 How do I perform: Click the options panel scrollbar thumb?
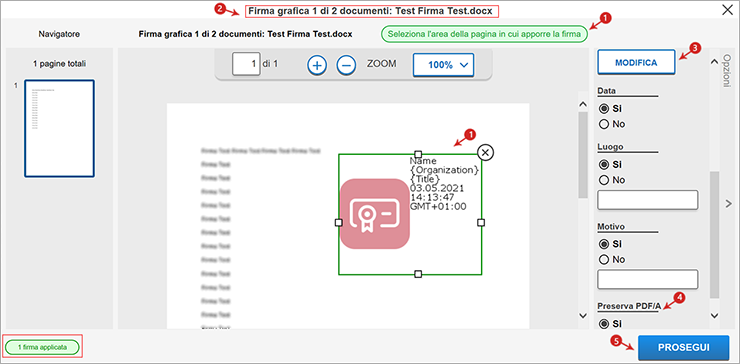click(715, 235)
